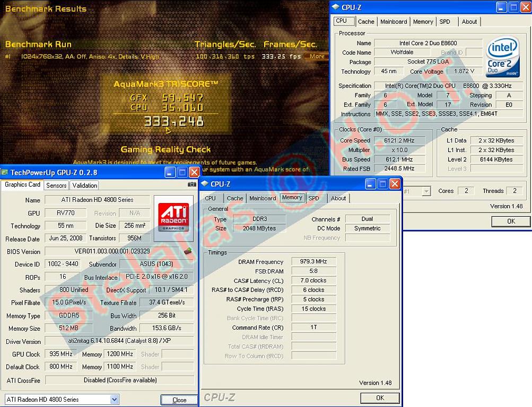Screen dimensions: 532x407
Task: Click the Device ID value '1002 - 9440'
Action: pyautogui.click(x=63, y=264)
